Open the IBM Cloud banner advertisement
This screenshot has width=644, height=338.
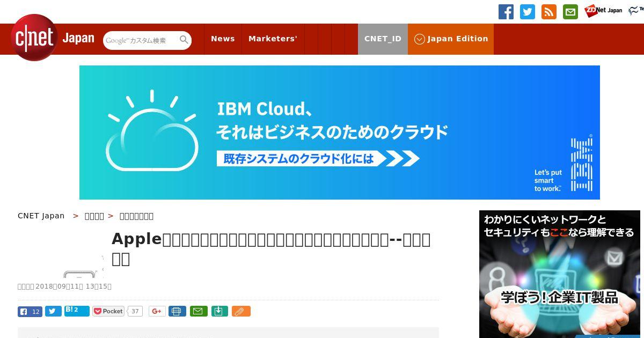pos(340,133)
